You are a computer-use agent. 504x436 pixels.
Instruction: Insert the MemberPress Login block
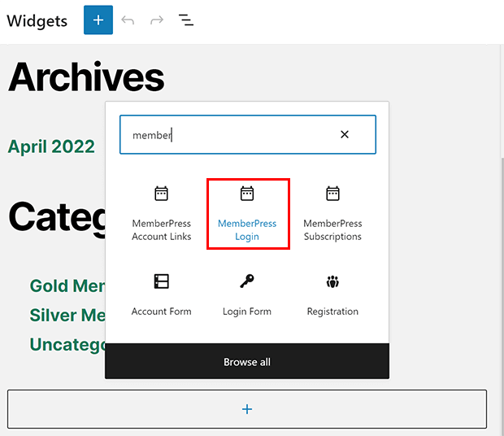(x=247, y=214)
